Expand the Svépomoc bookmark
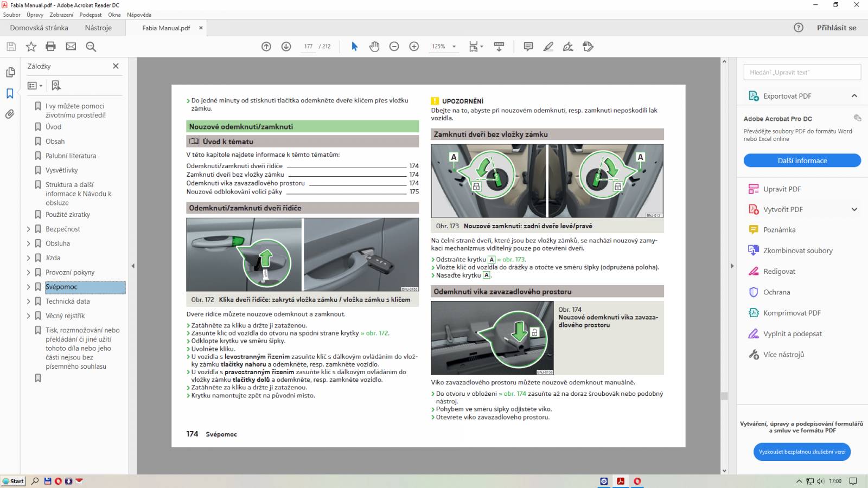Screen dimensions: 868x488 29,287
